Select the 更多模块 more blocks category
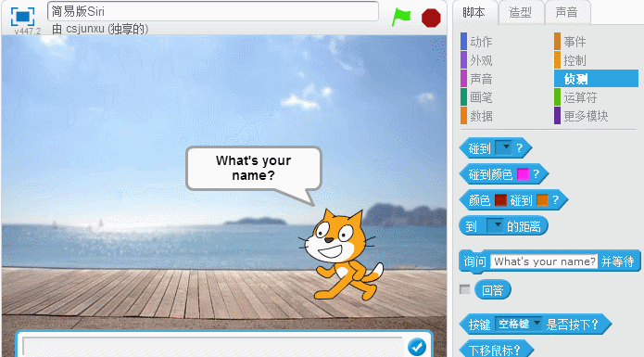The width and height of the screenshot is (644, 357). point(586,116)
